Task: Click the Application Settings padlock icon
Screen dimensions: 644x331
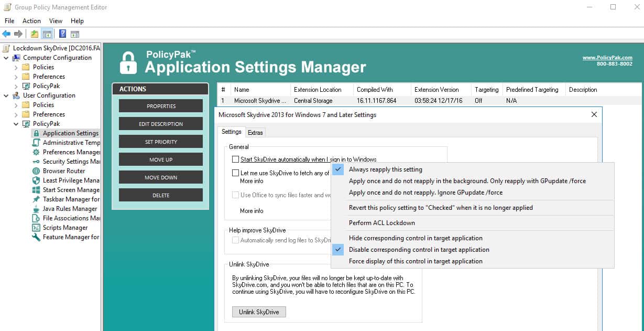Action: [36, 133]
